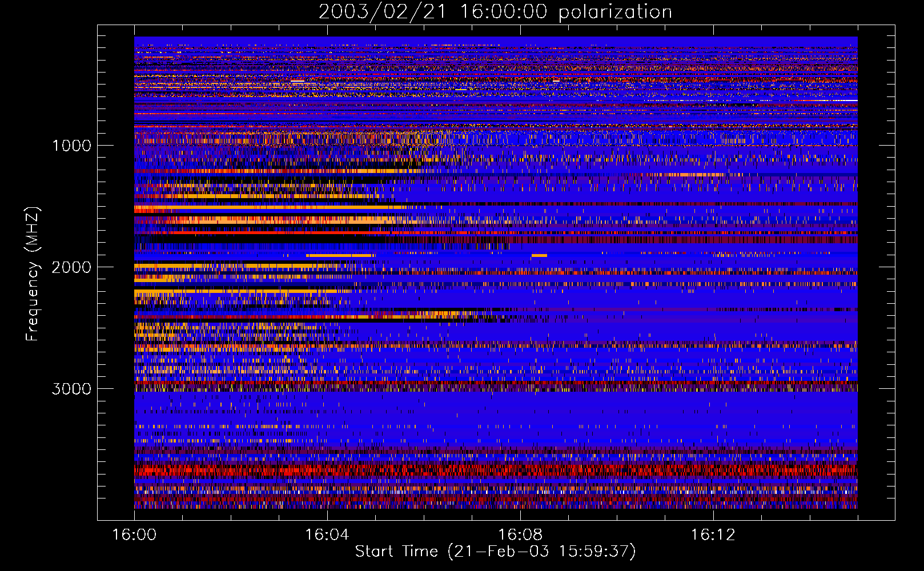924x571 pixels.
Task: Click the 16:08 time tick label
Action: [520, 535]
